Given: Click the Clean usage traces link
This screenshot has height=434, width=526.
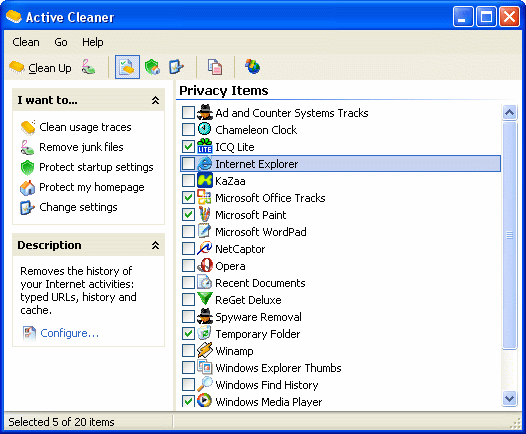Looking at the screenshot, I should [x=85, y=127].
